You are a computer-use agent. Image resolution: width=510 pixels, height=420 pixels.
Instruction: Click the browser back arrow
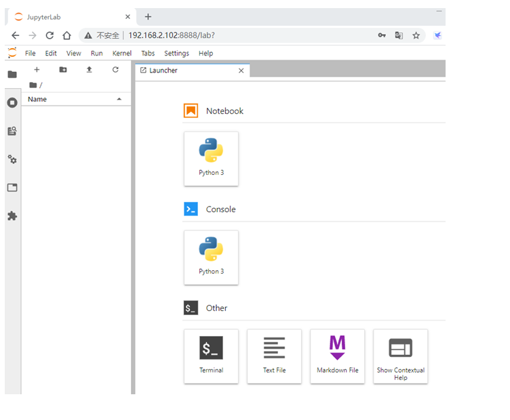pyautogui.click(x=16, y=35)
